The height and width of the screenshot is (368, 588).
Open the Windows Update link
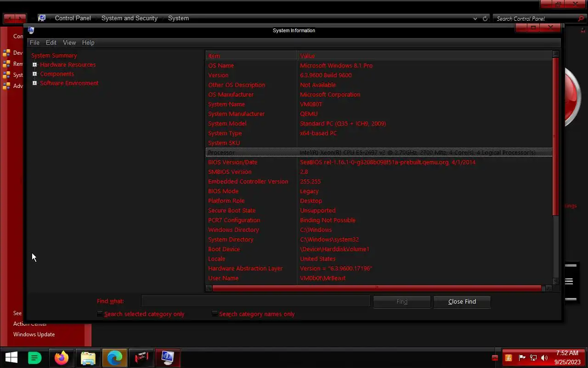(34, 334)
